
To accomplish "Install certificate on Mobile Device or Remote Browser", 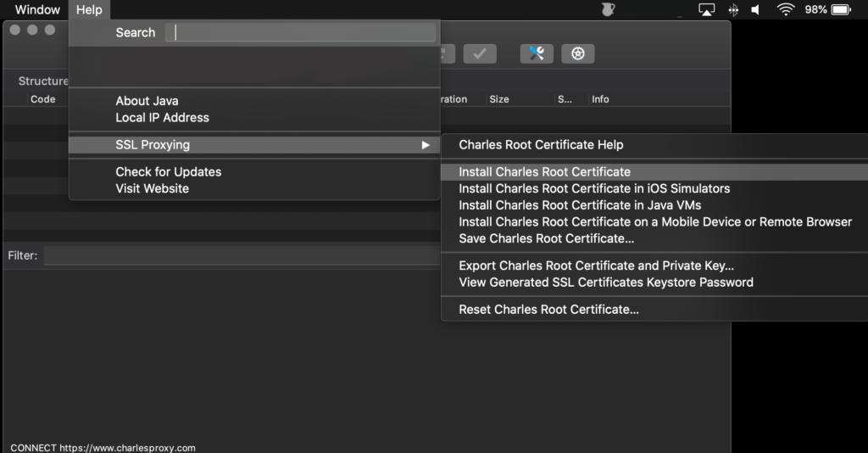I will tap(654, 221).
